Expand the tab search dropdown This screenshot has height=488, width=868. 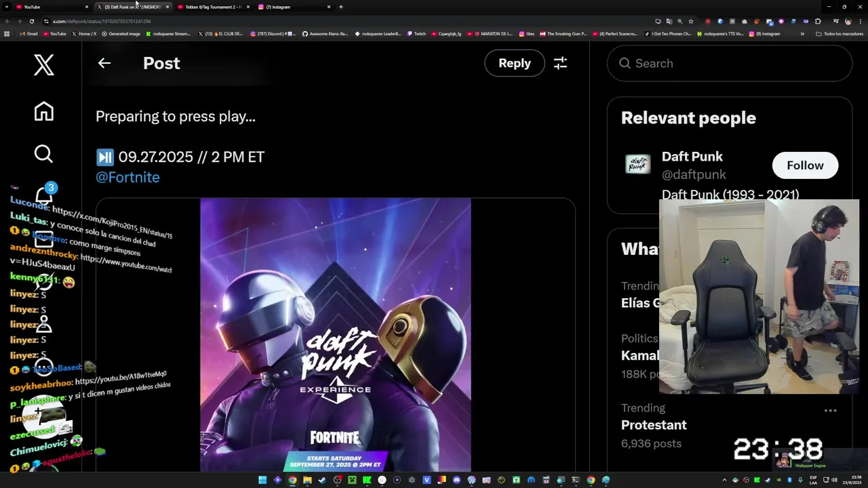tap(5, 7)
